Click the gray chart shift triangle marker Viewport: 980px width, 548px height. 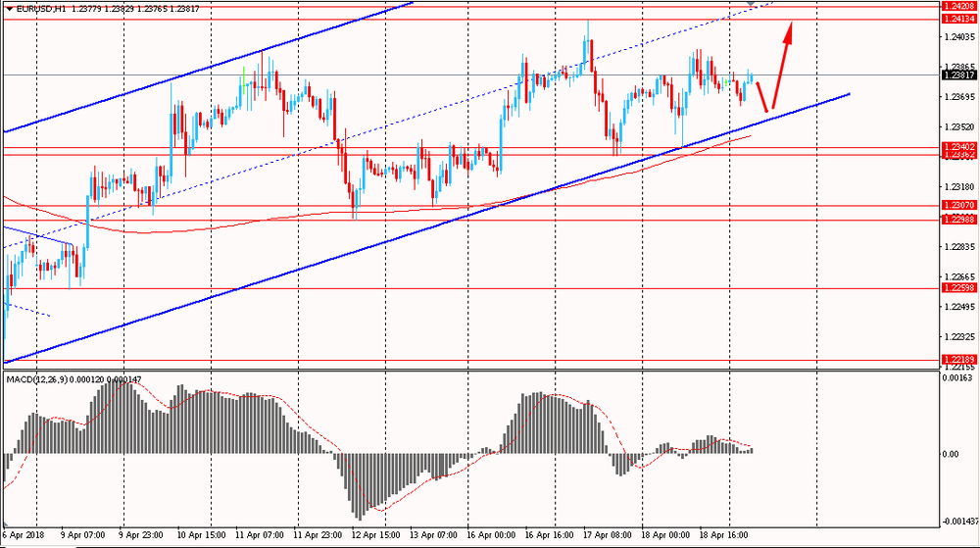(751, 3)
